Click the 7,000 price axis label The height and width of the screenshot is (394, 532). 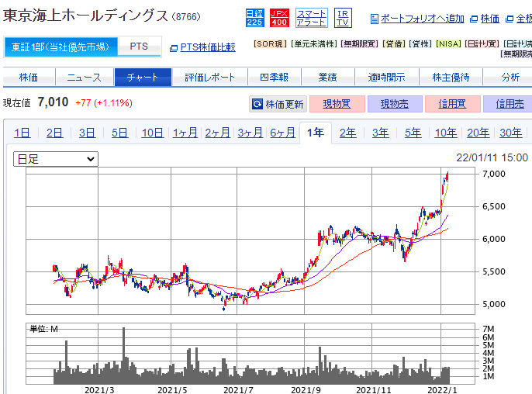tap(494, 174)
